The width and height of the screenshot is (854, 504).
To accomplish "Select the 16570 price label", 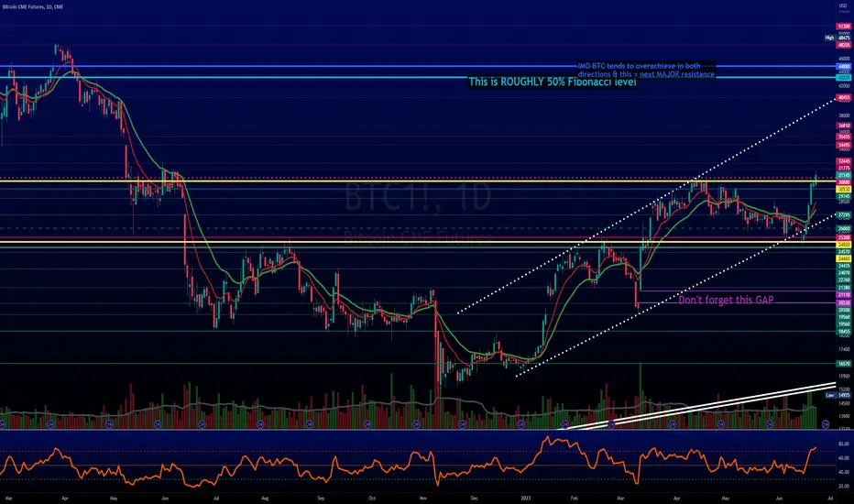I will point(844,364).
